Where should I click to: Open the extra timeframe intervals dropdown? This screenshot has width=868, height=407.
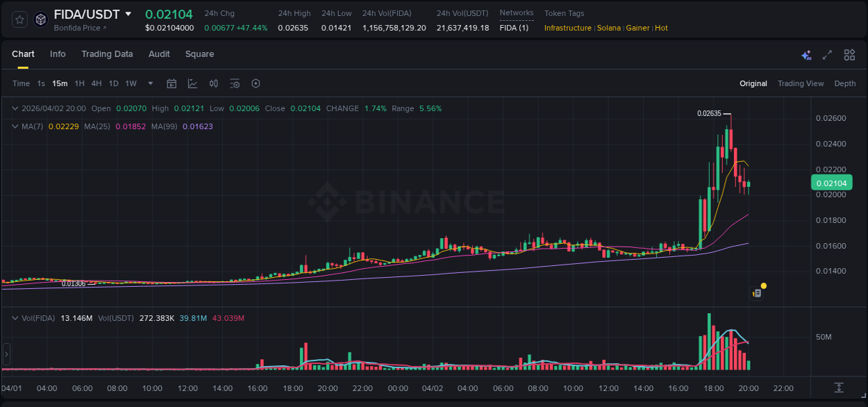(x=149, y=83)
